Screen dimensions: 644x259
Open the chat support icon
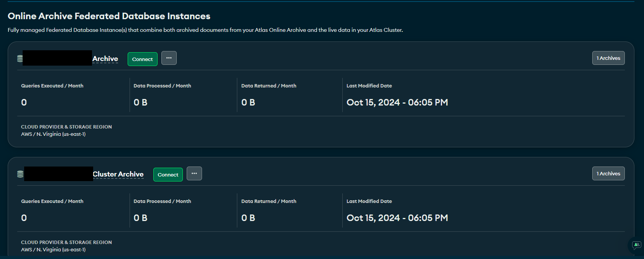point(636,245)
